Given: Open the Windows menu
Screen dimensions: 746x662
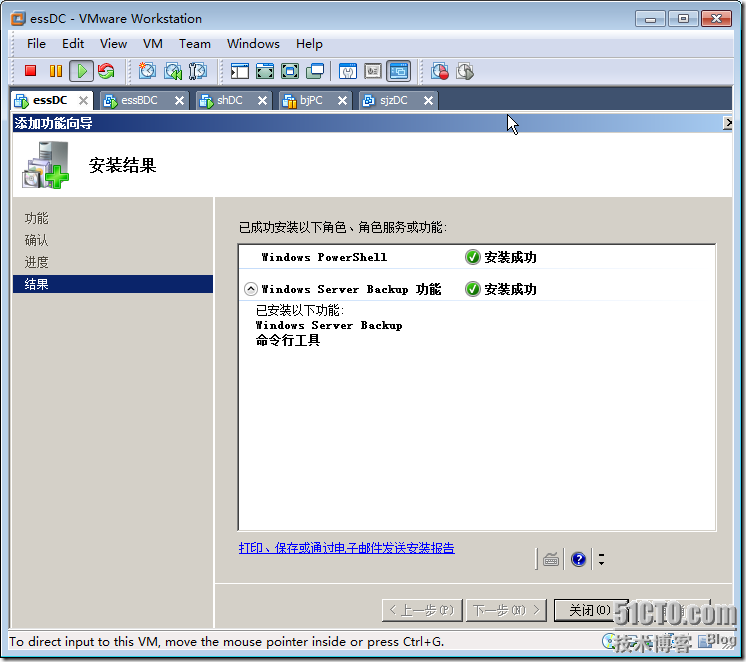Looking at the screenshot, I should coord(253,44).
